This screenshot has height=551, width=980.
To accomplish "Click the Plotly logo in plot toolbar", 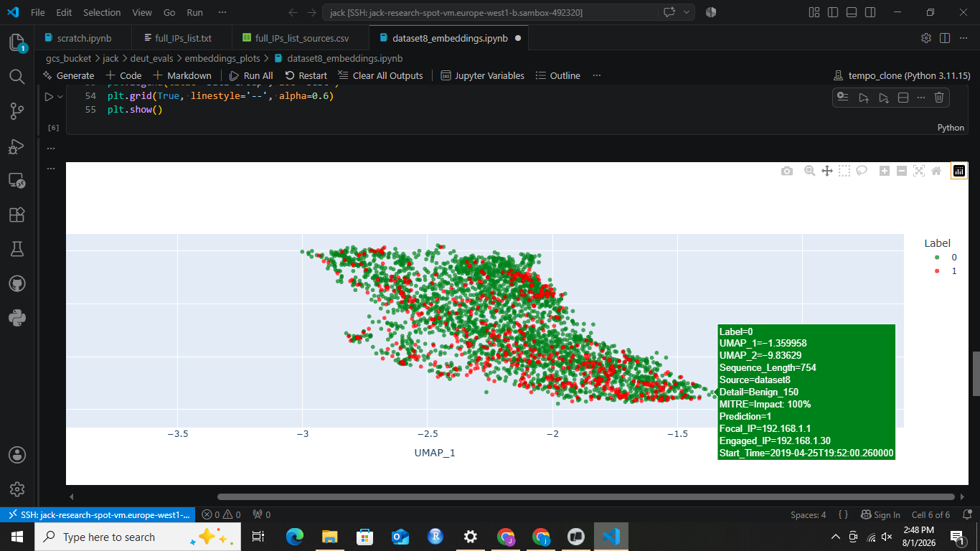I will click(x=959, y=171).
